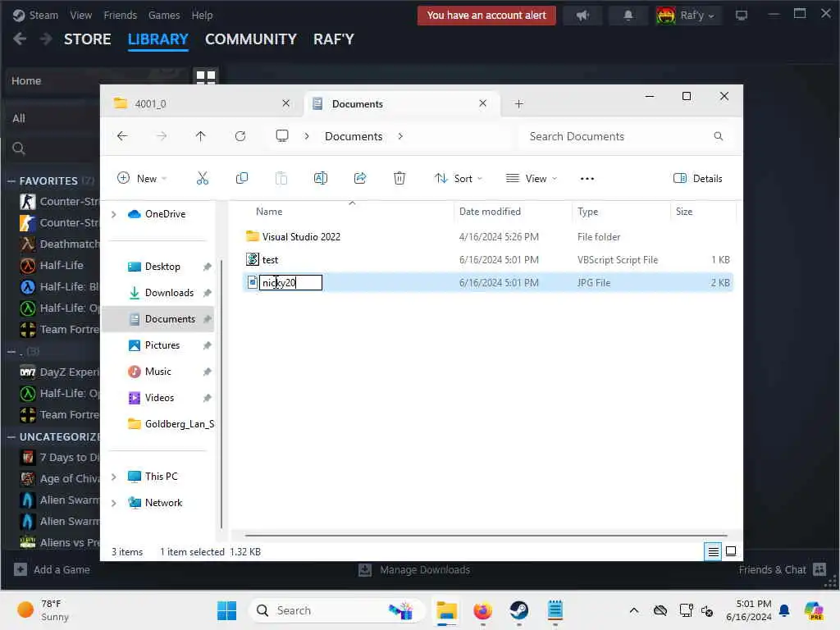The width and height of the screenshot is (840, 630).
Task: Click the Search Documents field
Action: click(624, 136)
